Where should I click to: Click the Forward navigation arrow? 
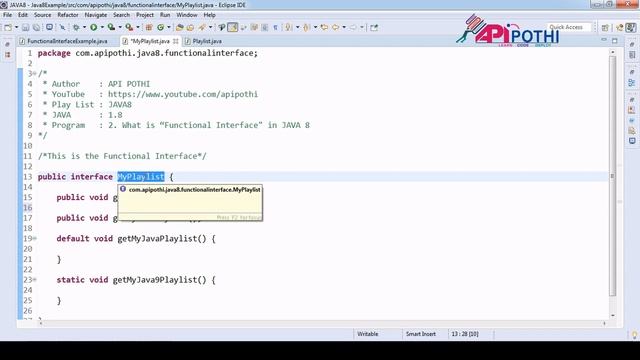tap(353, 27)
